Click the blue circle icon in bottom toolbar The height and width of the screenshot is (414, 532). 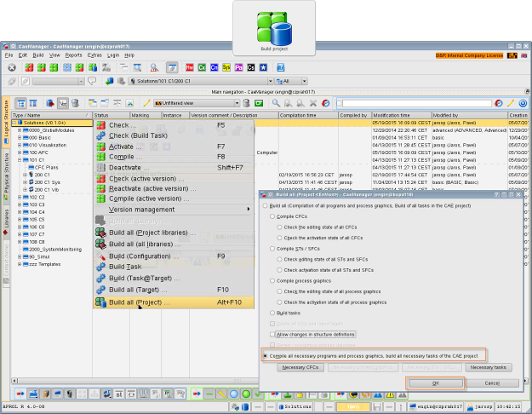point(234,394)
